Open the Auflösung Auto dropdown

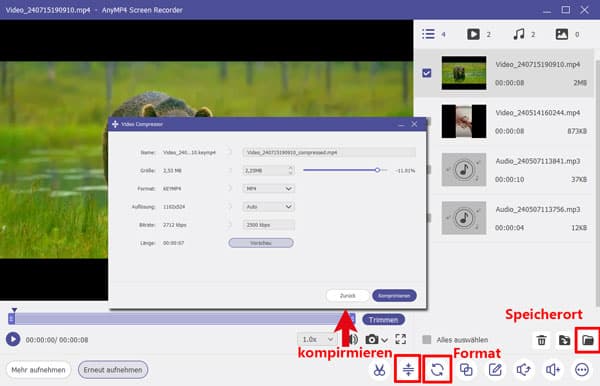pos(269,207)
